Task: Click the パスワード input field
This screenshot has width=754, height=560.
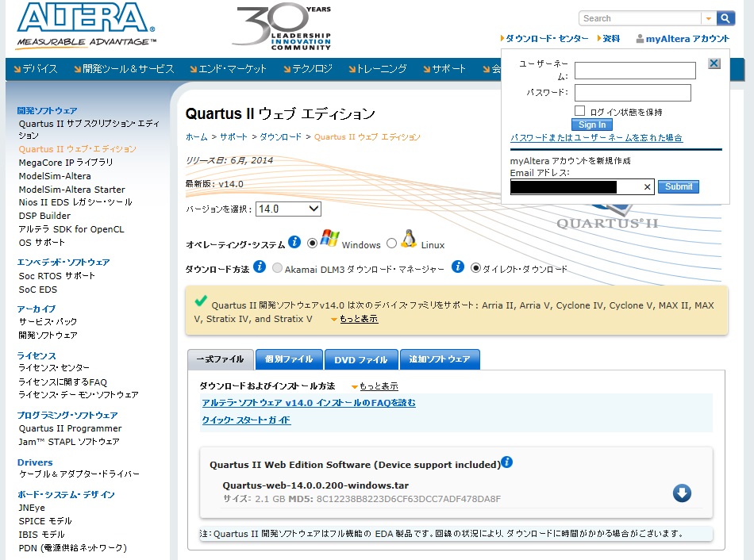Action: click(633, 93)
